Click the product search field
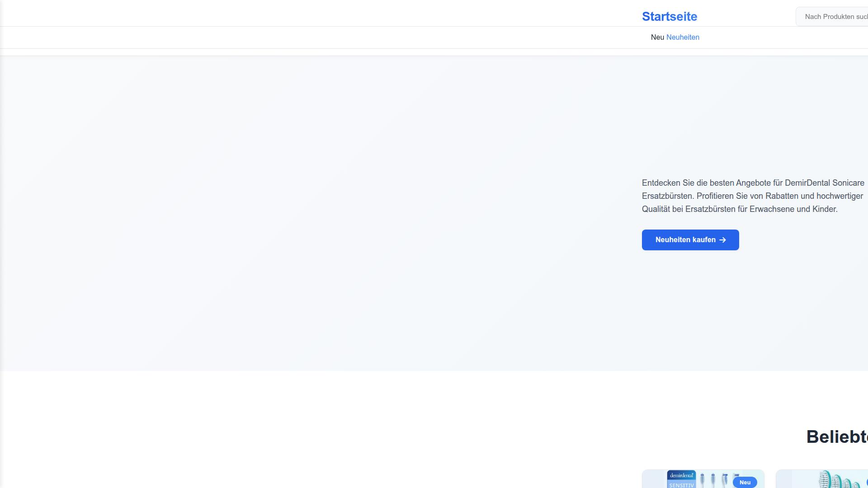 pos(832,17)
